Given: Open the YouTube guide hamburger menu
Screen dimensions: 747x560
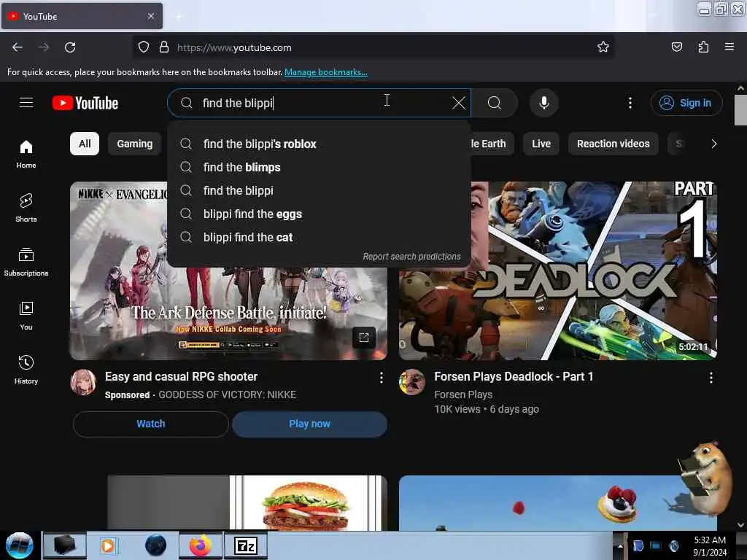Looking at the screenshot, I should click(26, 103).
